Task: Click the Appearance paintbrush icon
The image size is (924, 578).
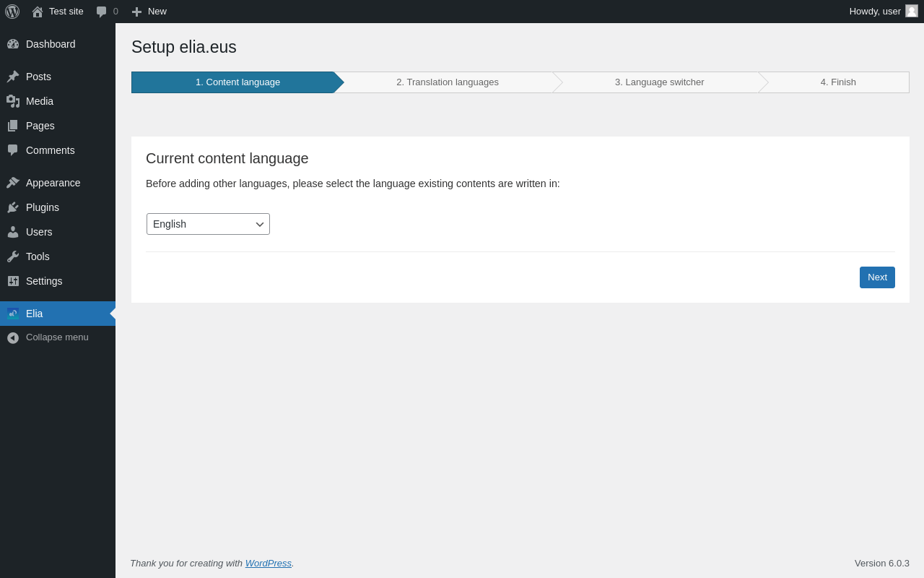Action: point(13,183)
